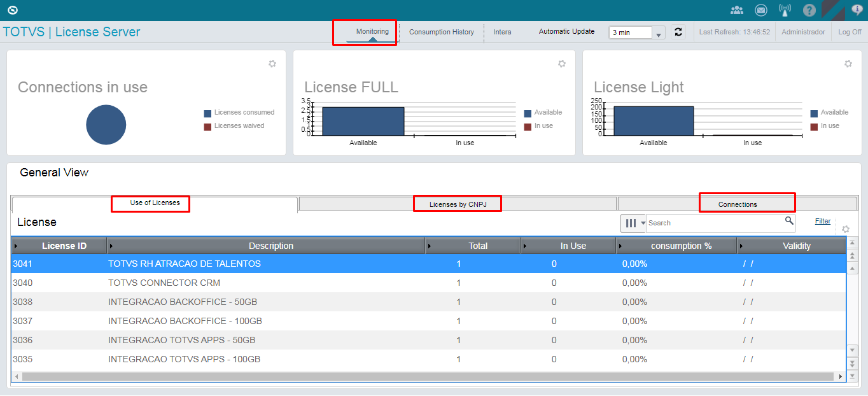Screen dimensions: 868x396
Task: Open Connections in use settings gear
Action: pos(272,64)
